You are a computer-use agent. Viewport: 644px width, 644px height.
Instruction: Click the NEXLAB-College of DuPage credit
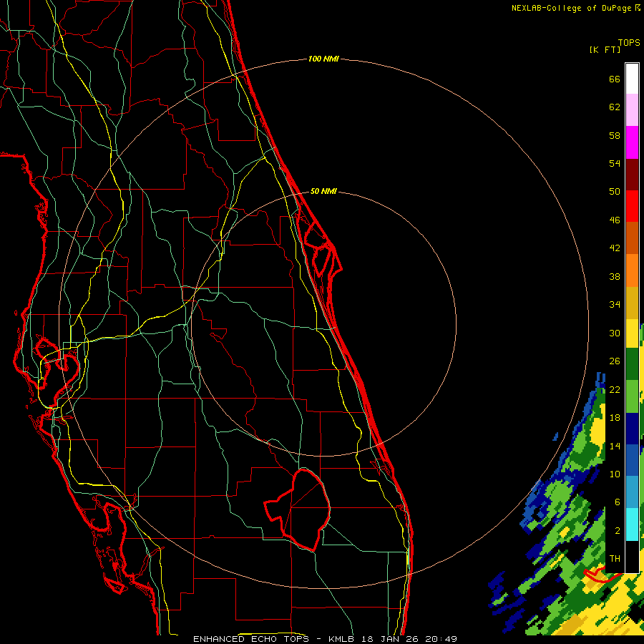pyautogui.click(x=576, y=8)
